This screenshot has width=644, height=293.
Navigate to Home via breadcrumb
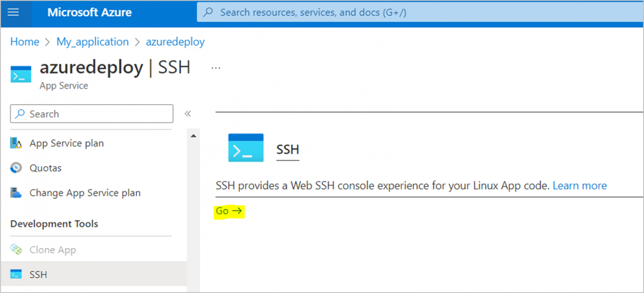click(x=24, y=41)
